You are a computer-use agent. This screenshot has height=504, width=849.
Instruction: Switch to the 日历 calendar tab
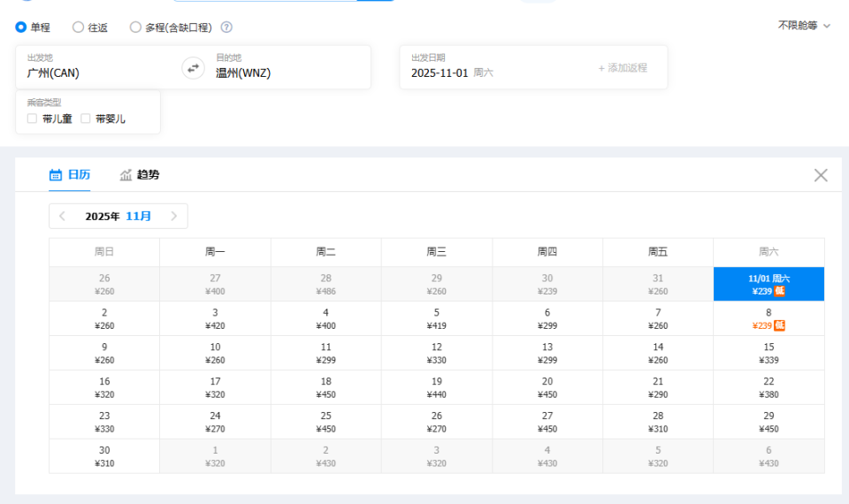pos(69,175)
